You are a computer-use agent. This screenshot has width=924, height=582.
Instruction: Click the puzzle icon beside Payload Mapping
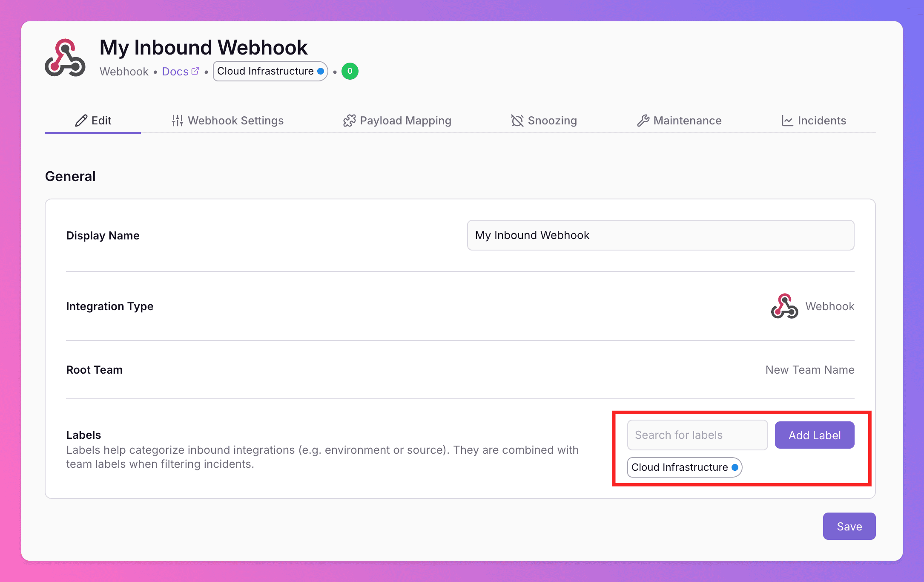point(349,121)
